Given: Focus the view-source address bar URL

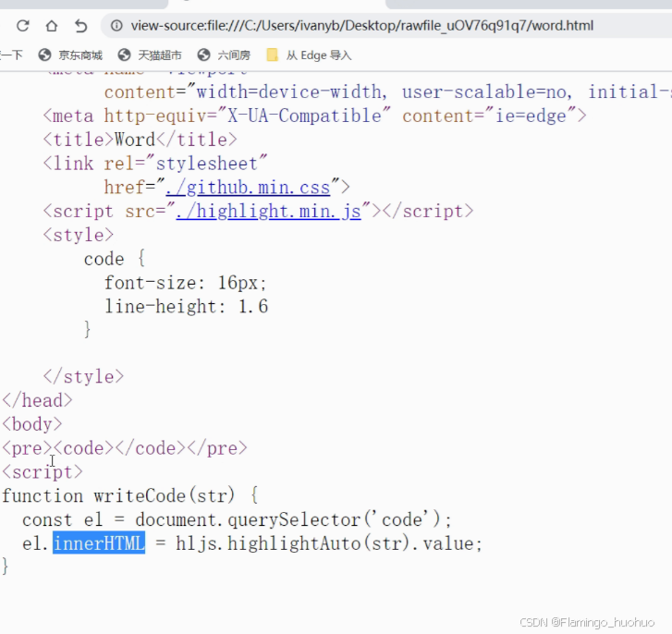Looking at the screenshot, I should pyautogui.click(x=362, y=26).
